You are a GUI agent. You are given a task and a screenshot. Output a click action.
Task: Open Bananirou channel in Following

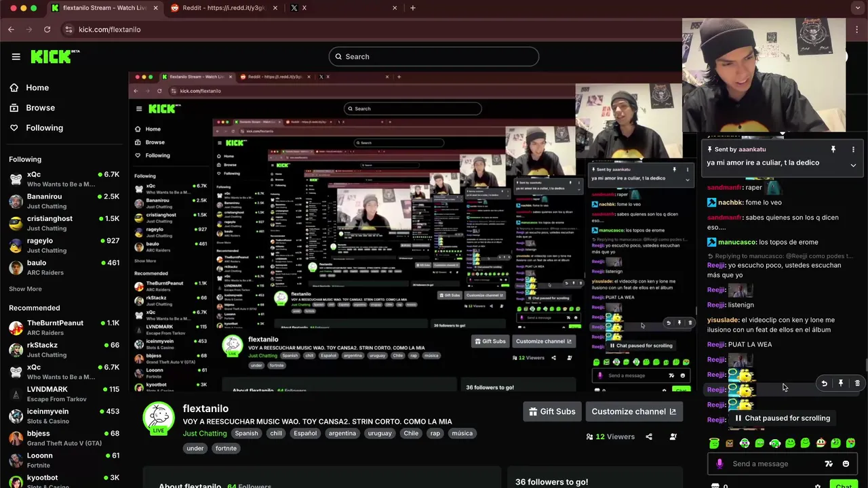(x=64, y=201)
